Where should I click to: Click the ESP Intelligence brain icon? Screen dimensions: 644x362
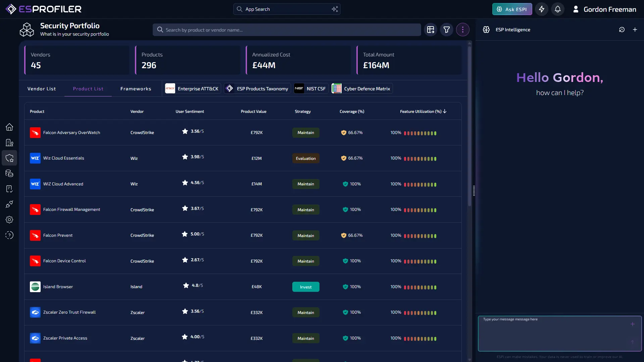point(486,30)
